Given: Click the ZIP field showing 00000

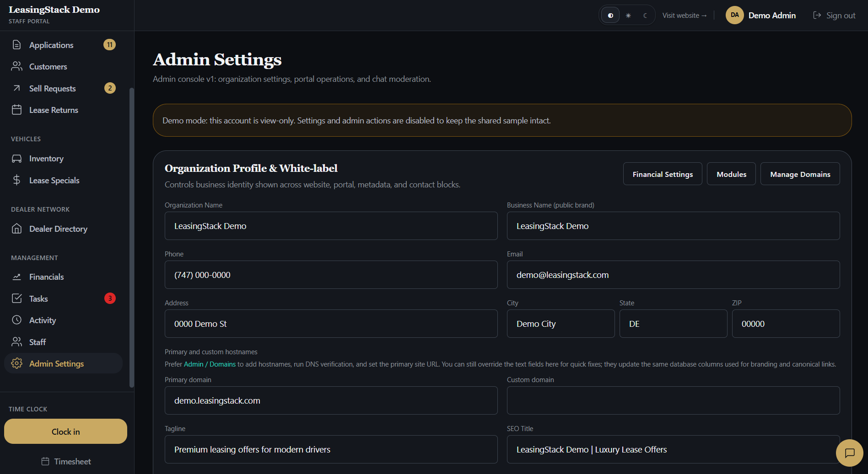Looking at the screenshot, I should pos(786,324).
